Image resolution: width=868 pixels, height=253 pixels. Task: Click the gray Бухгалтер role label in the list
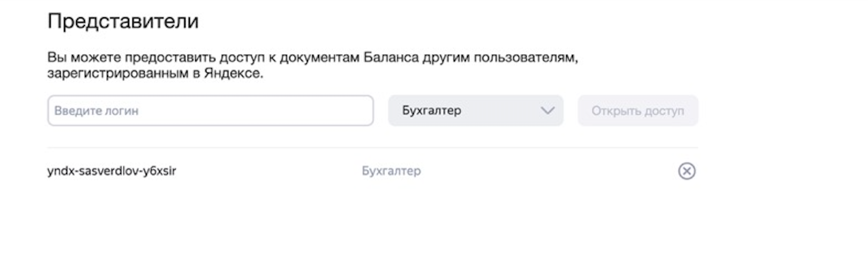point(391,171)
